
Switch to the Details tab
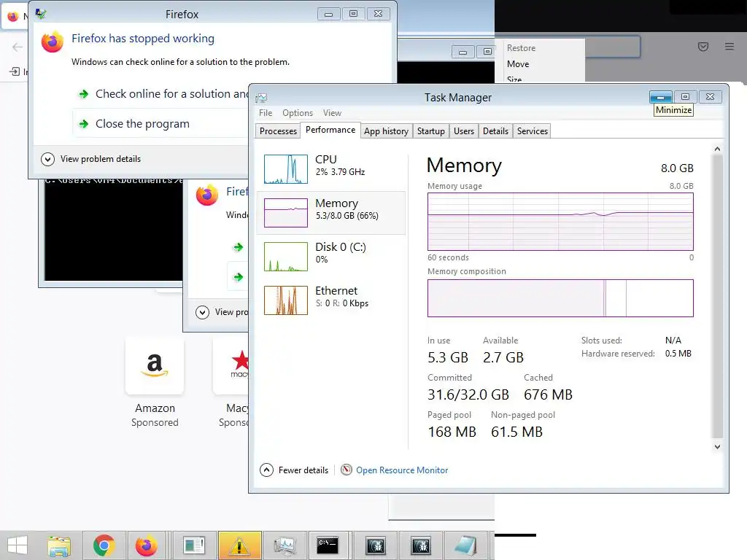(495, 131)
